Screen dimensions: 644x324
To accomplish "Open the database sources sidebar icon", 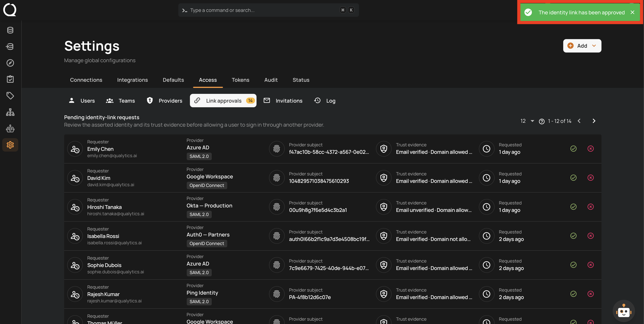I will click(10, 30).
